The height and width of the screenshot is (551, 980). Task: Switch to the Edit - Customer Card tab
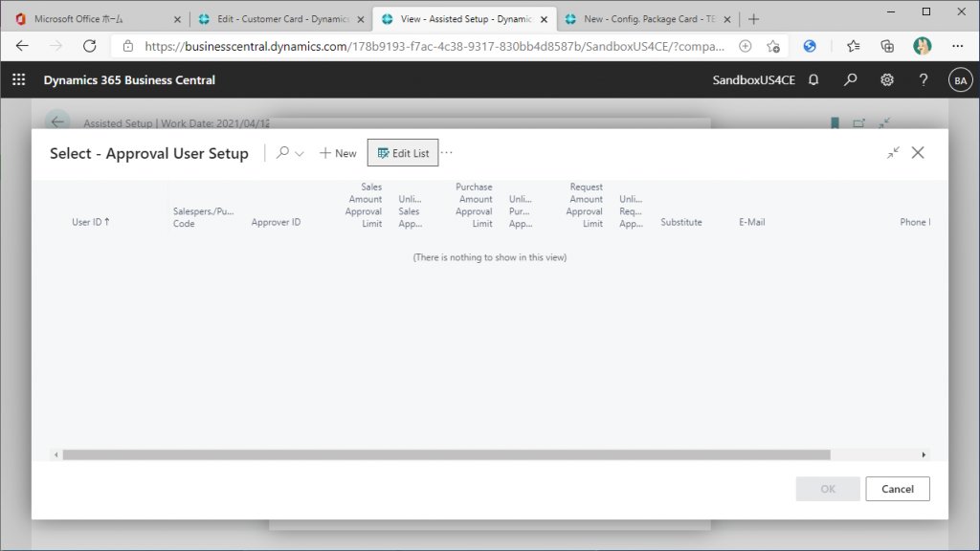click(281, 19)
